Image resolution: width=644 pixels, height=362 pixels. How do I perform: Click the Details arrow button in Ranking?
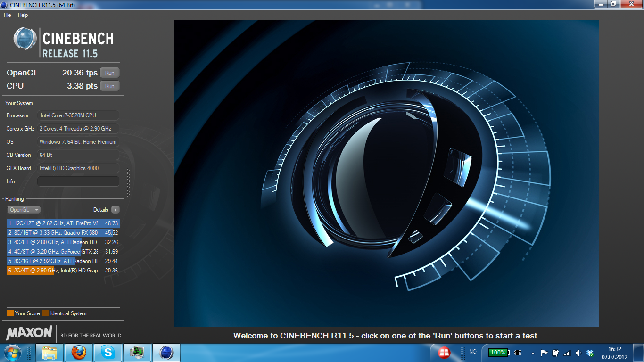tap(116, 210)
